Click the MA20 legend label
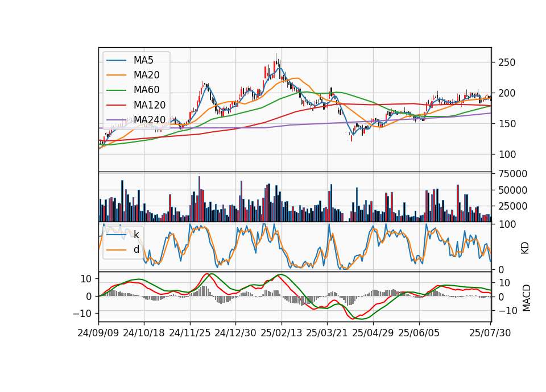Image resolution: width=546 pixels, height=392 pixels. (x=146, y=75)
